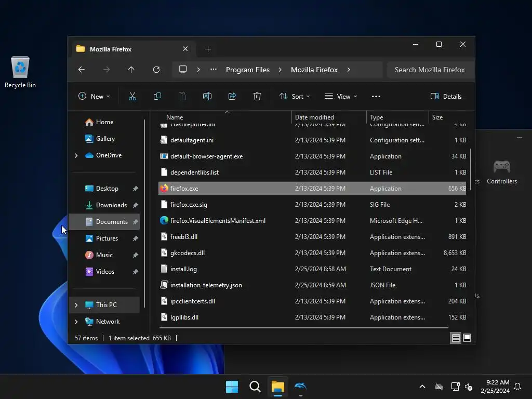
Task: Close the Mozilla Firefox tab
Action: coord(185,49)
